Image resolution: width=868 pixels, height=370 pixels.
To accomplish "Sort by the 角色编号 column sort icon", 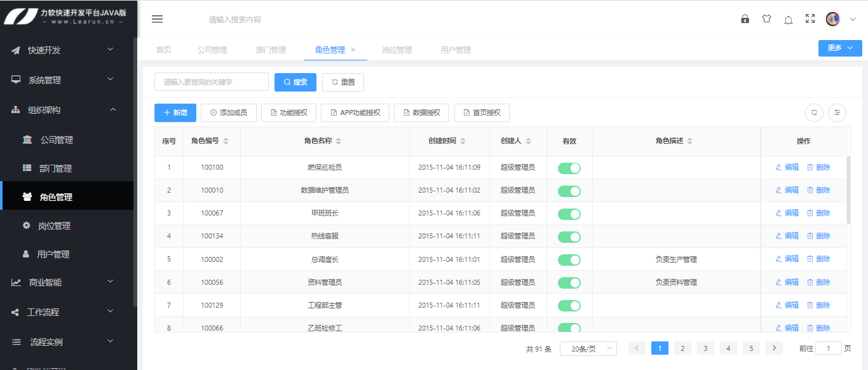I will point(226,141).
